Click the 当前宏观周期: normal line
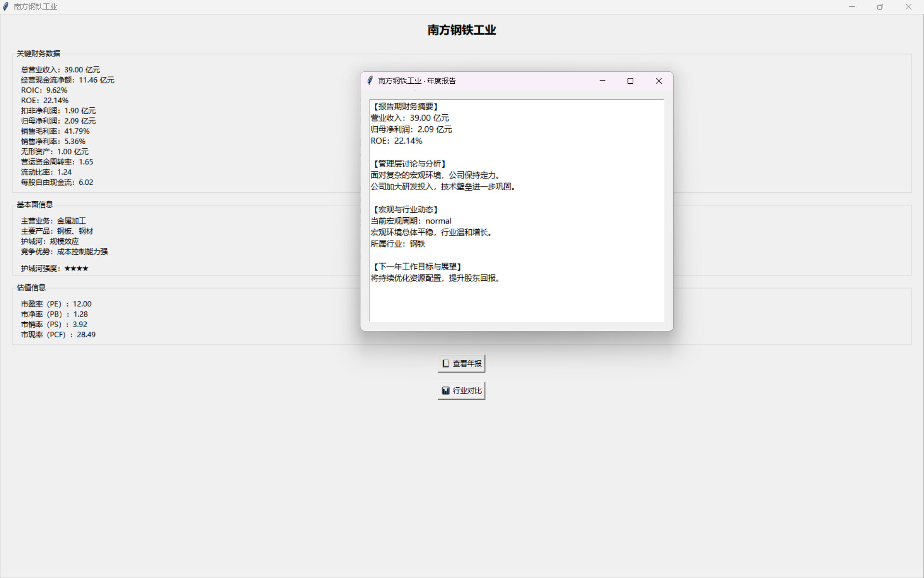 click(411, 221)
